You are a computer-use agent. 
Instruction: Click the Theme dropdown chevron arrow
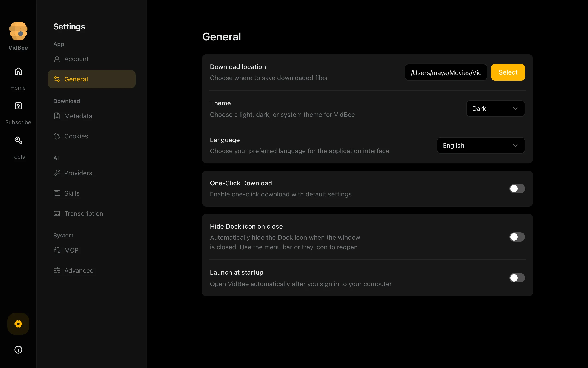pyautogui.click(x=515, y=109)
